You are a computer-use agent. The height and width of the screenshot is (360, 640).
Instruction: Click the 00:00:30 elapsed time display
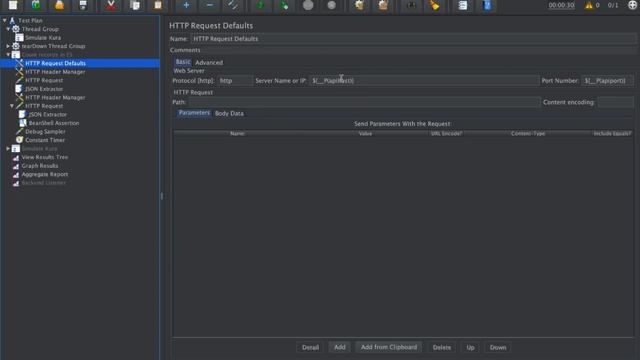click(561, 5)
